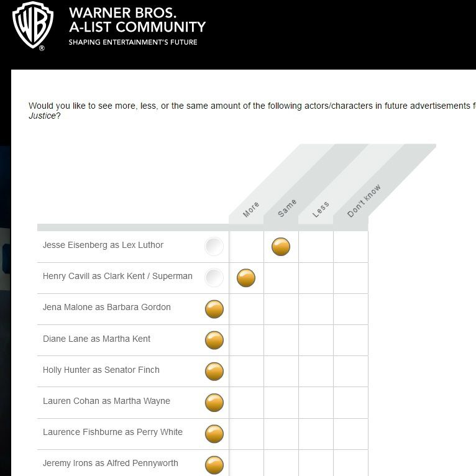Click the gold ball for Lauren Cohan
The image size is (476, 476).
click(x=214, y=402)
